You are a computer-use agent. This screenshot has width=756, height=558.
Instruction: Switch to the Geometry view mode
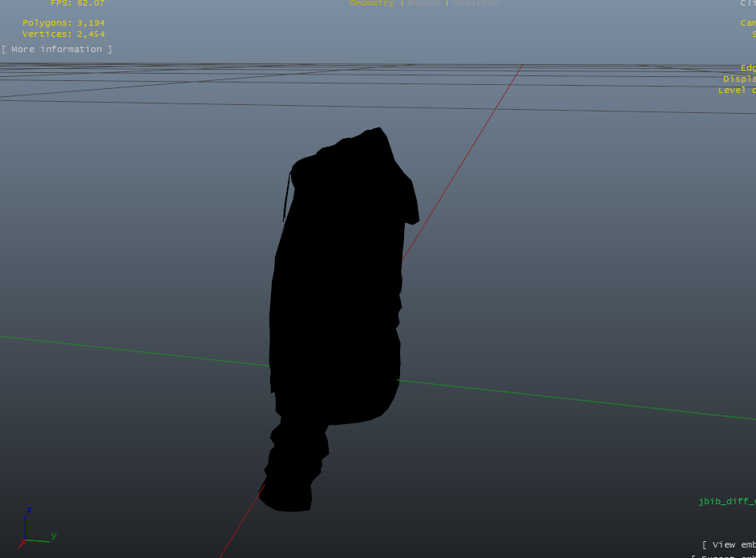click(372, 3)
